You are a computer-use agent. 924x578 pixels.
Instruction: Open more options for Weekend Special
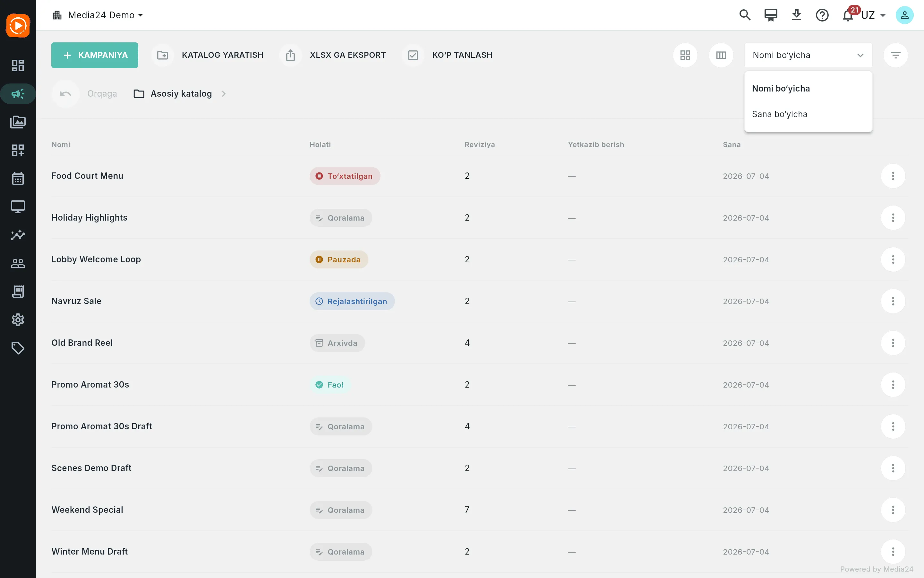pyautogui.click(x=893, y=510)
